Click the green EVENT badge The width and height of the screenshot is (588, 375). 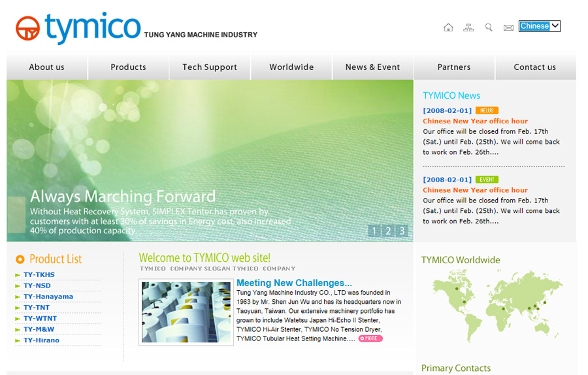487,180
